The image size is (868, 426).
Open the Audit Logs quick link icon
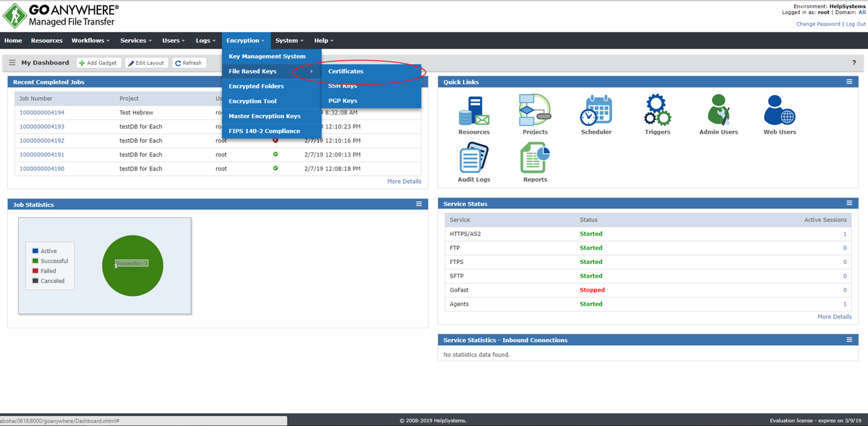coord(474,158)
